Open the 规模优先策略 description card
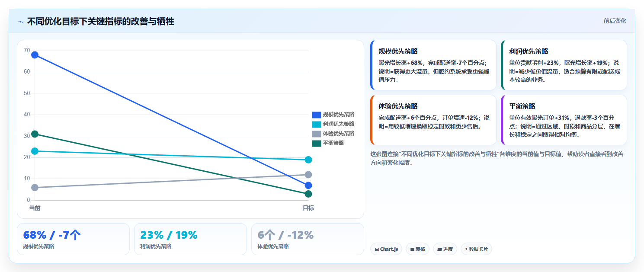The image size is (644, 272). 433,65
